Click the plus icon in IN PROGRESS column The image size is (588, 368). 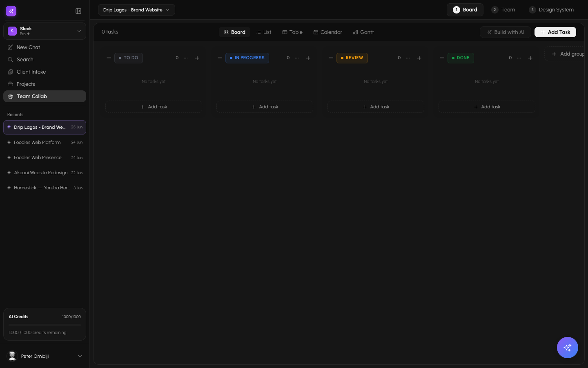(308, 58)
